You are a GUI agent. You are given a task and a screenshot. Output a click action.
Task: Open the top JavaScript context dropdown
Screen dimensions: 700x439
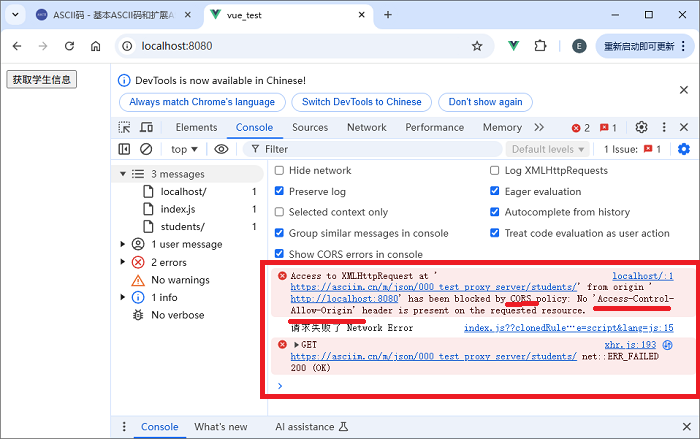click(185, 149)
